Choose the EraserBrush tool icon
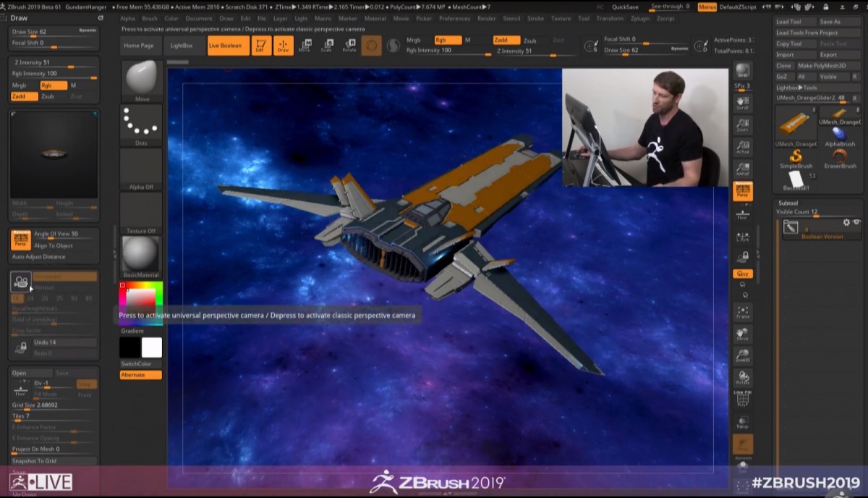Screen dimensions: 868x498 pos(840,158)
